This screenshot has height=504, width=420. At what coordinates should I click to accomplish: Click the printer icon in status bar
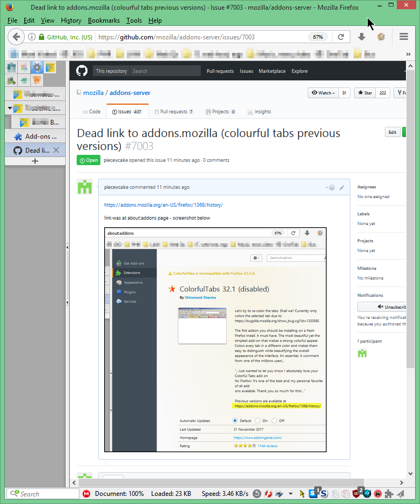click(280, 494)
